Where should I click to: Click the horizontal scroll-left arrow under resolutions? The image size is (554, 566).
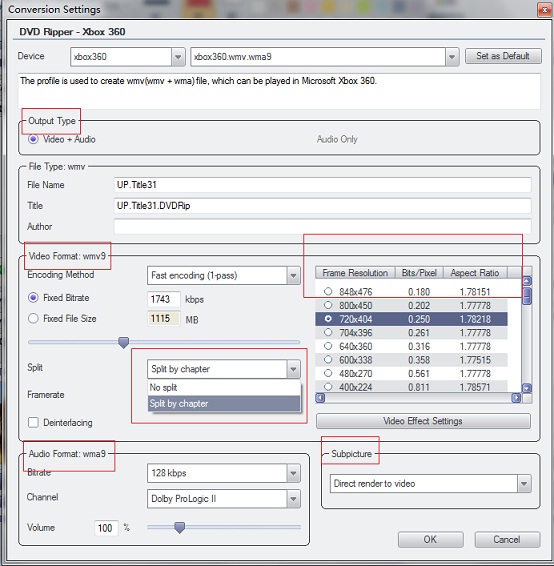click(x=320, y=398)
